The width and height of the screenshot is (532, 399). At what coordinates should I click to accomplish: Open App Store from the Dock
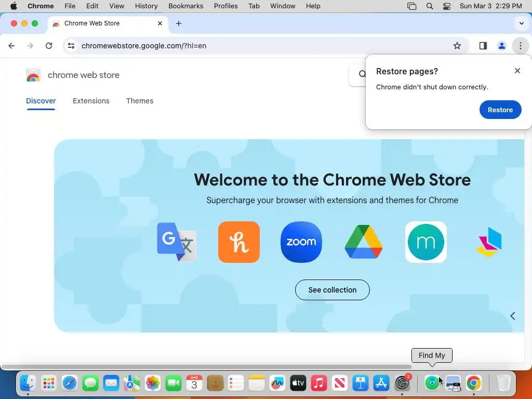(x=381, y=383)
